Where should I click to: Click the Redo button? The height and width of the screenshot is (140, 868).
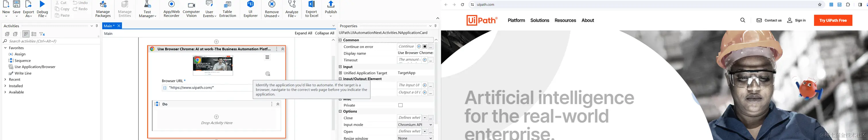click(80, 9)
